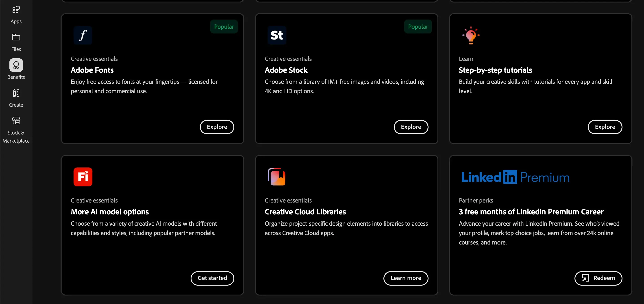Open the Create tools icon
Viewport: 644px width, 304px height.
[16, 93]
